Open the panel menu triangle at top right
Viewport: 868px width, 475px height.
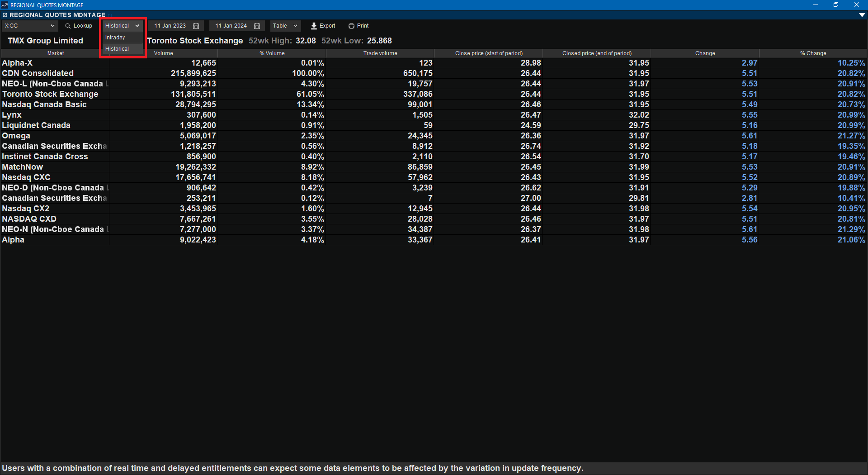coord(862,15)
